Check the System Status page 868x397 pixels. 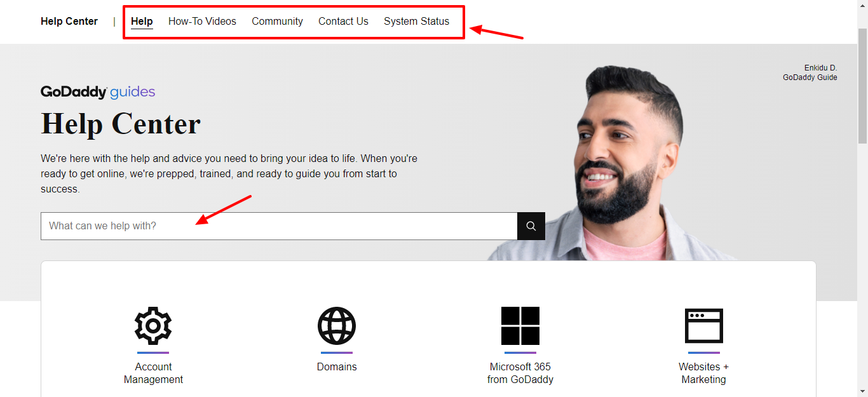(x=416, y=22)
